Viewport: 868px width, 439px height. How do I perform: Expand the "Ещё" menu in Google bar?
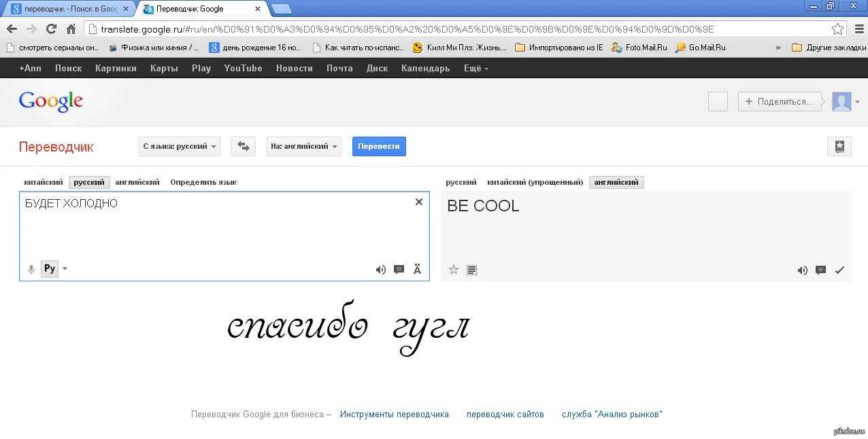click(476, 68)
